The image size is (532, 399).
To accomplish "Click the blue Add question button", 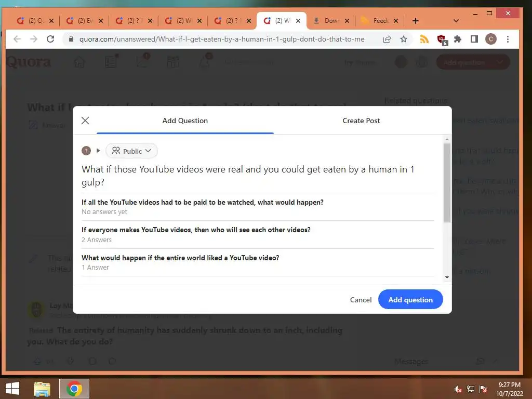I will [x=410, y=300].
